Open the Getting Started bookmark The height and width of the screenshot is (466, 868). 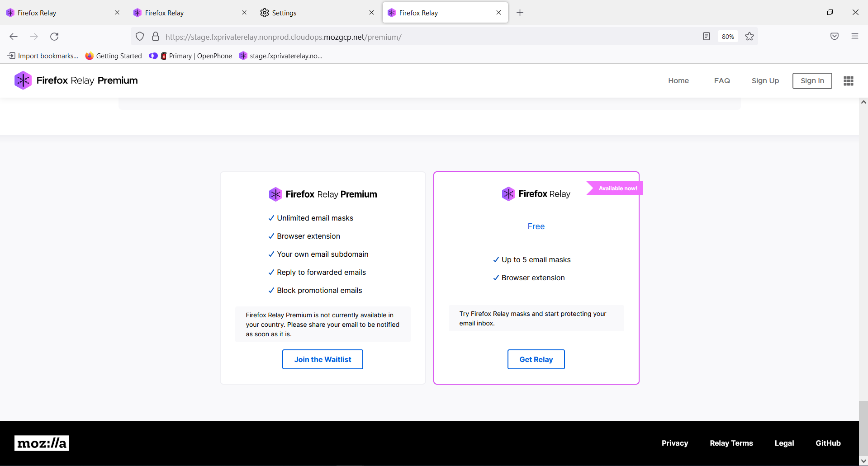114,56
